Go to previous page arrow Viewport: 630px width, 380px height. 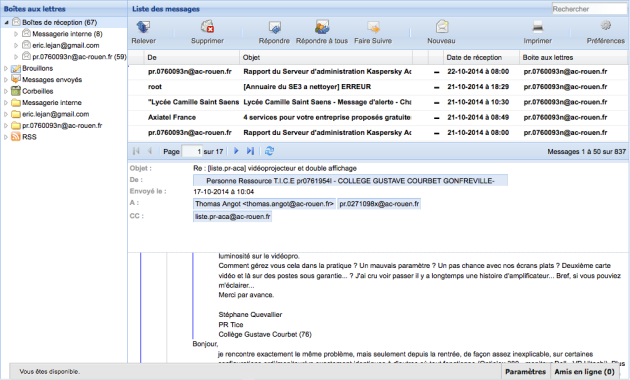pyautogui.click(x=150, y=151)
